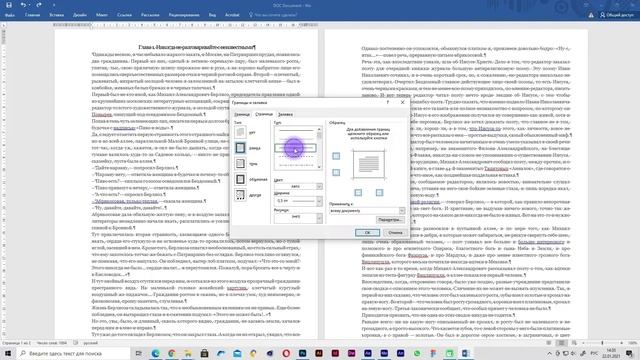Image resolution: width=640 pixels, height=360 pixels.
Task: Open notification center in system tray
Action: (x=629, y=353)
